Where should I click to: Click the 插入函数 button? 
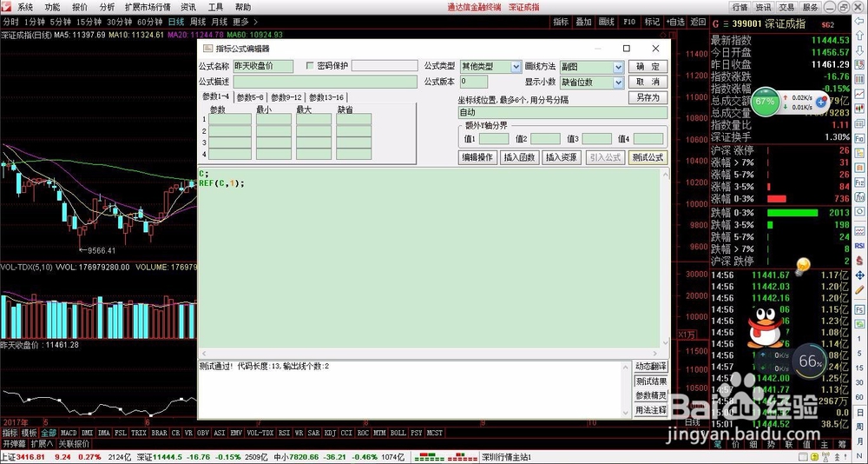tap(519, 157)
